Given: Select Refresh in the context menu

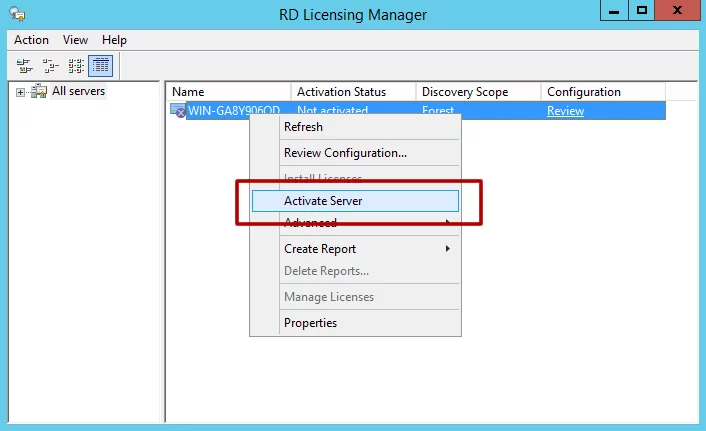Looking at the screenshot, I should click(303, 127).
